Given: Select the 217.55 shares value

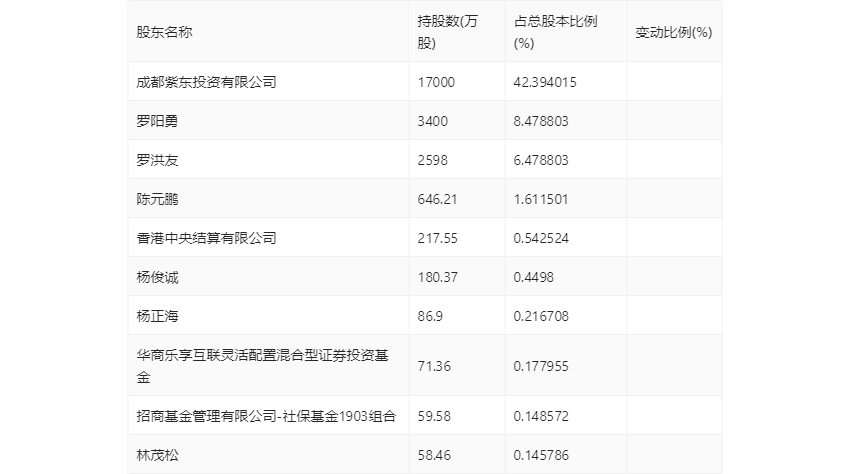Looking at the screenshot, I should click(437, 238).
